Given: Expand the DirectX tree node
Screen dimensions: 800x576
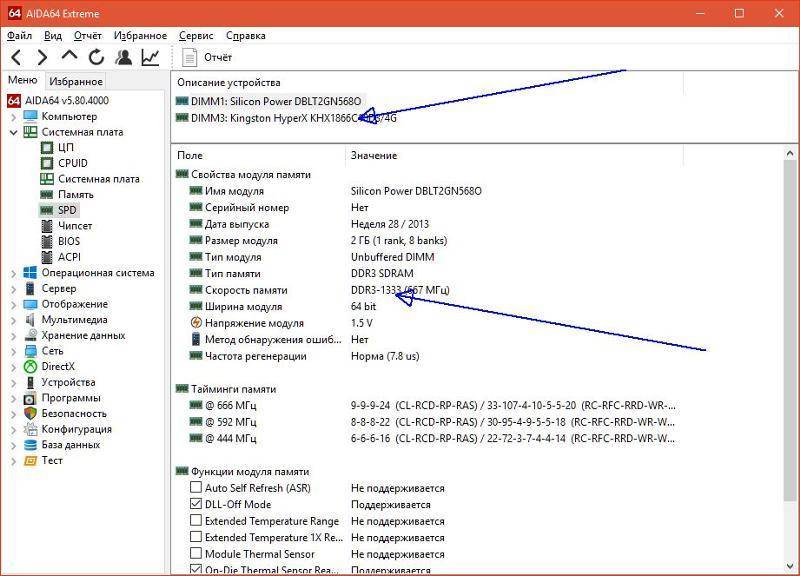Looking at the screenshot, I should pos(14,367).
